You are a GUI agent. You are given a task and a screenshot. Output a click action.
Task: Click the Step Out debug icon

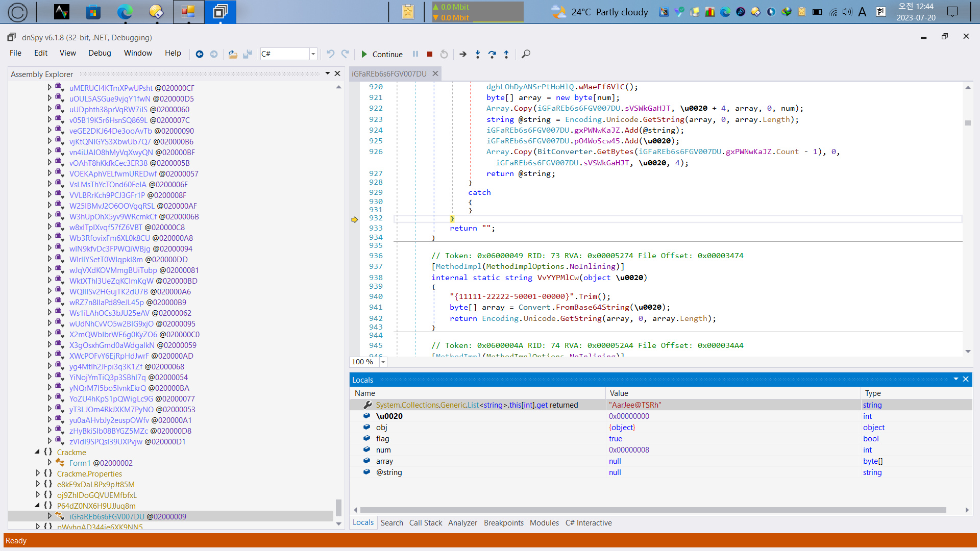(506, 54)
